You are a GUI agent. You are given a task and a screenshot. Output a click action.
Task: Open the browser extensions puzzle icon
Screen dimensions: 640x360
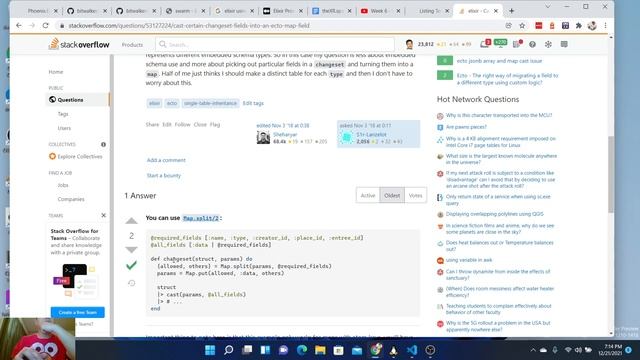[x=578, y=25]
